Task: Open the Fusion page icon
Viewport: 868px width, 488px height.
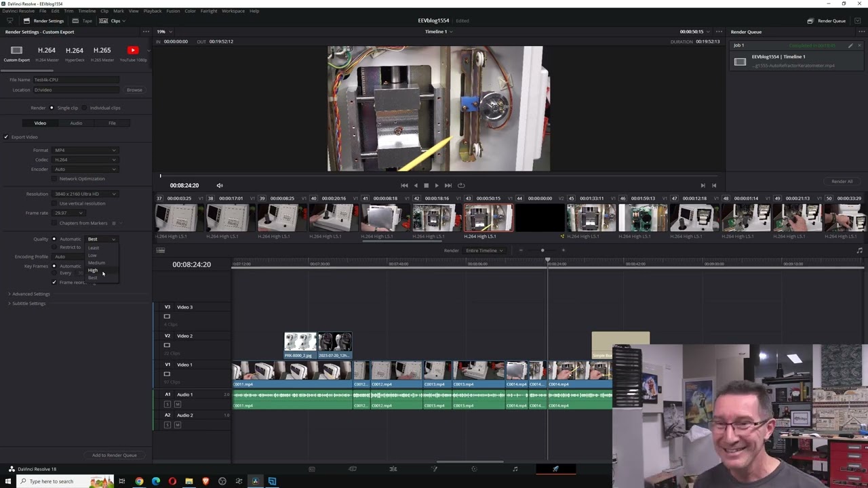Action: pyautogui.click(x=434, y=469)
